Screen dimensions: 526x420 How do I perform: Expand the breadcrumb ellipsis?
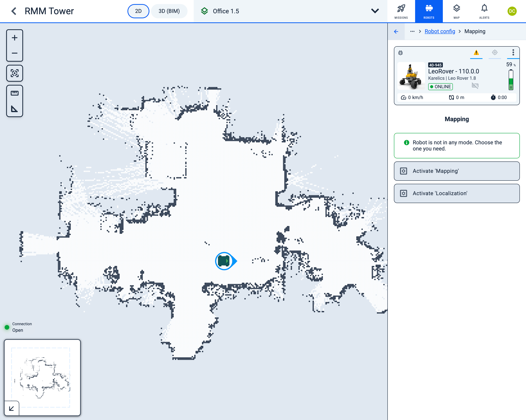pos(412,32)
